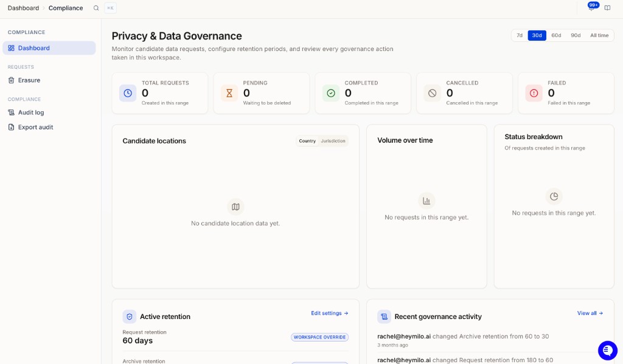Viewport: 623px width, 364px height.
Task: Click the pie chart icon in Status breakdown
Action: pos(554,196)
